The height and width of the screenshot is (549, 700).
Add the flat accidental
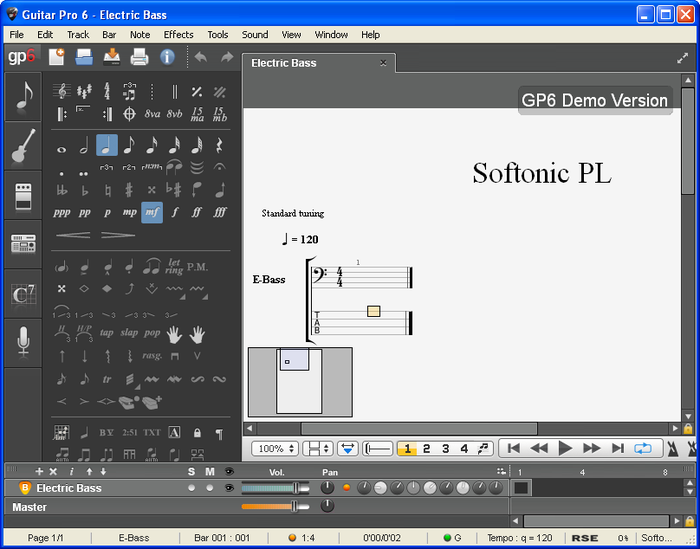coord(84,191)
